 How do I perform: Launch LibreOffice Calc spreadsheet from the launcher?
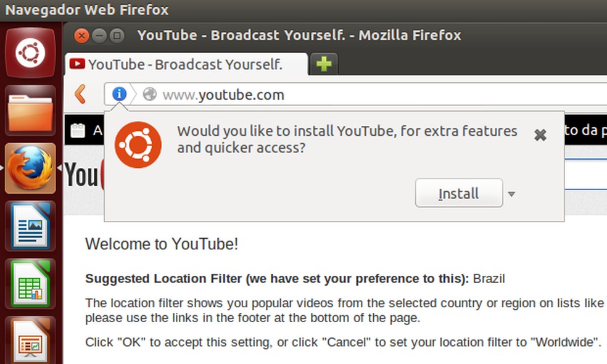coord(31,284)
